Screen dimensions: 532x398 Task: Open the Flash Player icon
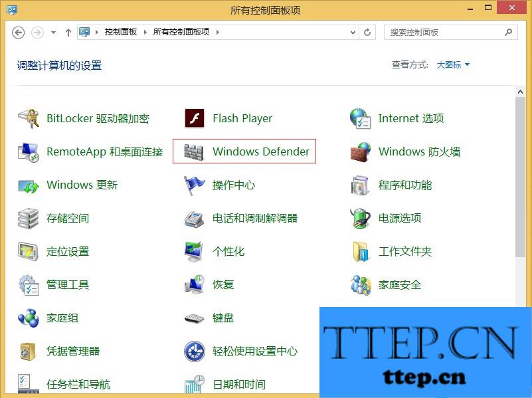point(195,118)
